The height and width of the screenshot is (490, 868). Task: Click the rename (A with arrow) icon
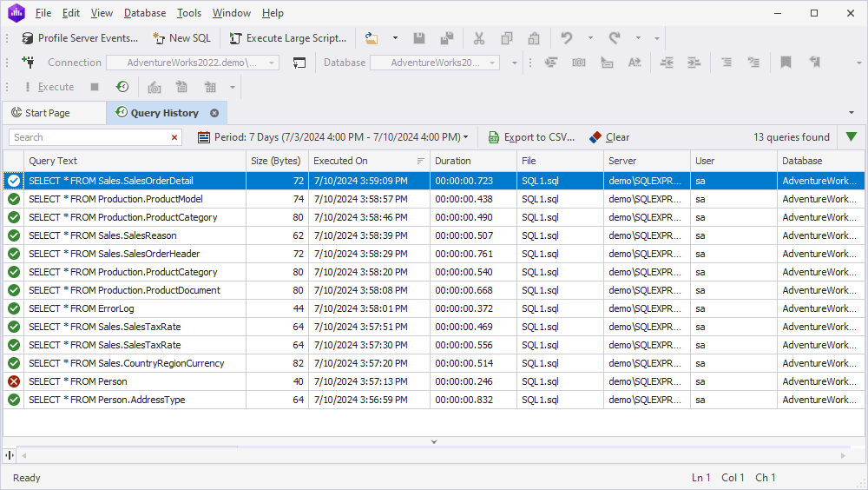[635, 62]
